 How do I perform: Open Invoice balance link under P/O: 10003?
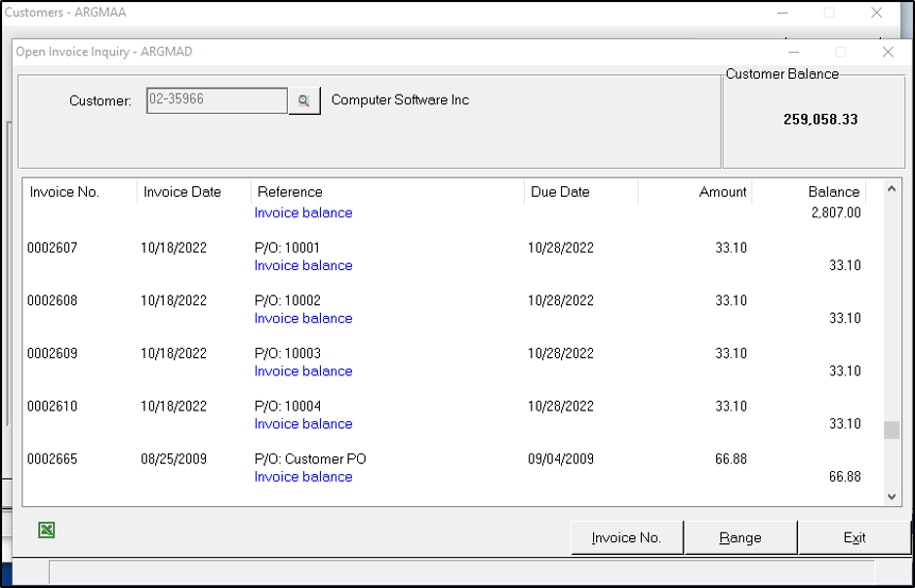(303, 371)
